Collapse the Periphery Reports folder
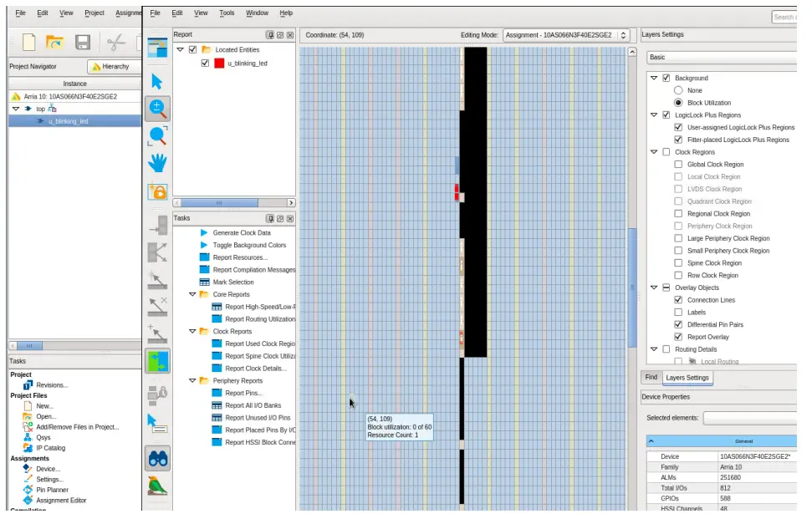Image resolution: width=812 pixels, height=514 pixels. tap(192, 380)
